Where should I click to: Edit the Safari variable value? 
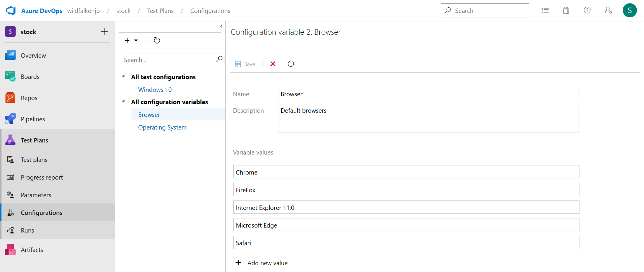pos(406,243)
